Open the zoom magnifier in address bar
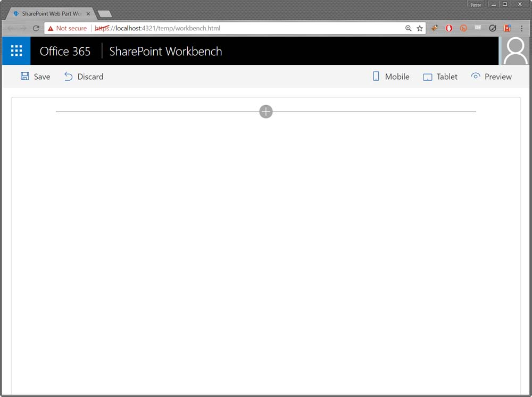The image size is (532, 397). (409, 28)
